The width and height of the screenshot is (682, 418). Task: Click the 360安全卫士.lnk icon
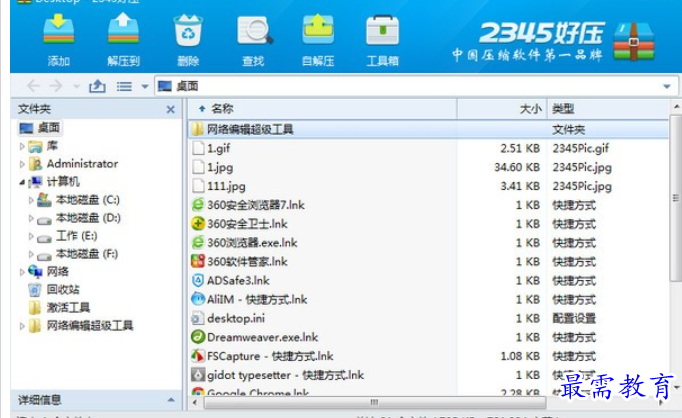pyautogui.click(x=198, y=224)
